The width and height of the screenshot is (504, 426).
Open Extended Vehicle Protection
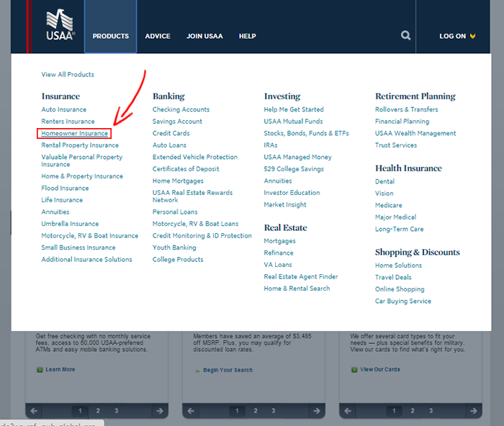pos(195,157)
